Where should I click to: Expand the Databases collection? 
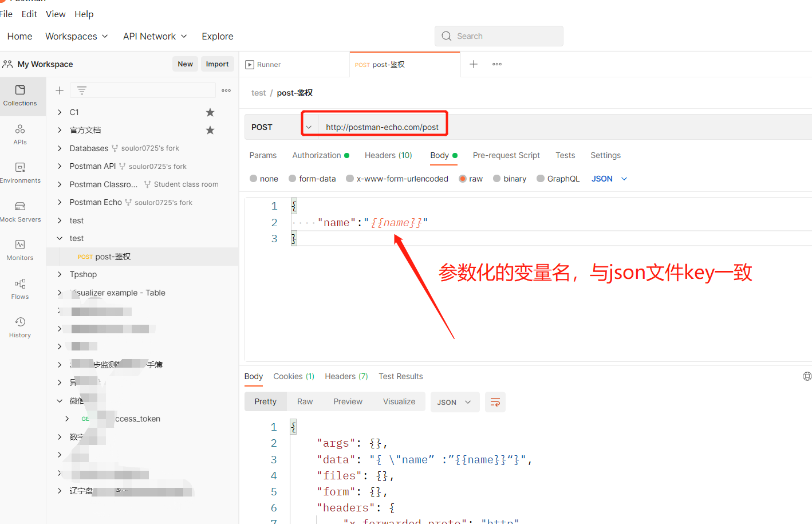(x=60, y=148)
